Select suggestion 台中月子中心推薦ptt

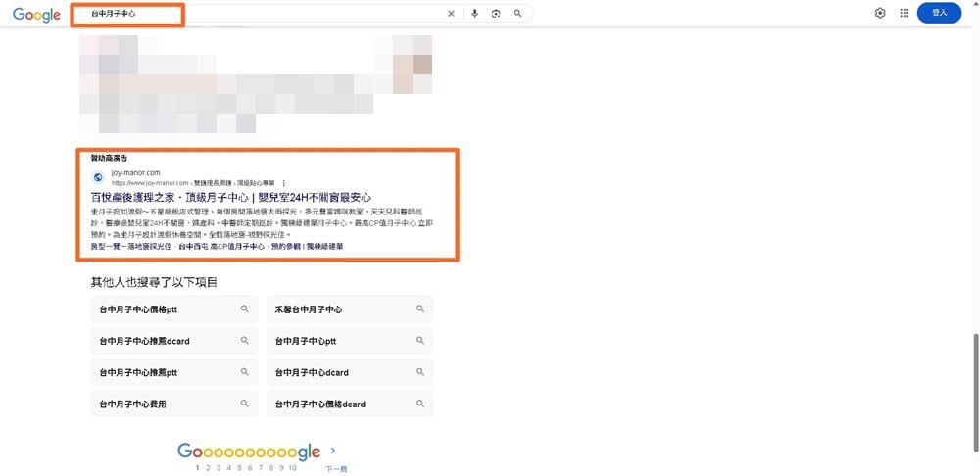(174, 372)
